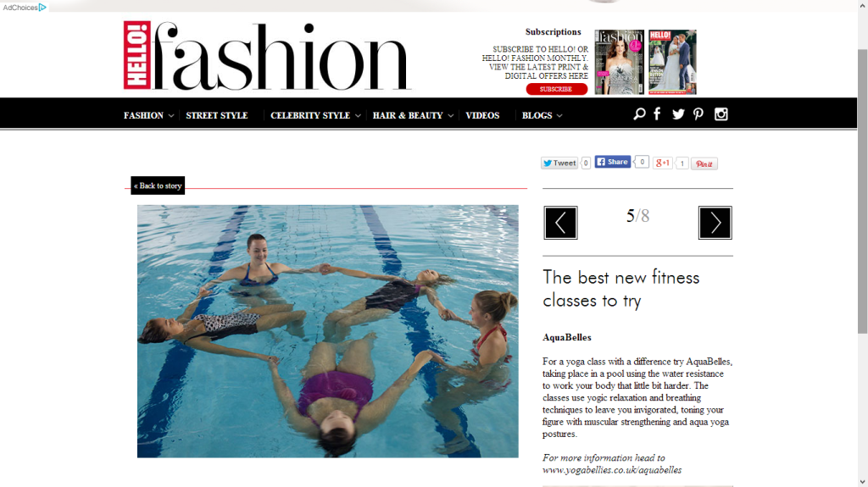868x487 pixels.
Task: Open the search magnifier icon
Action: point(639,114)
